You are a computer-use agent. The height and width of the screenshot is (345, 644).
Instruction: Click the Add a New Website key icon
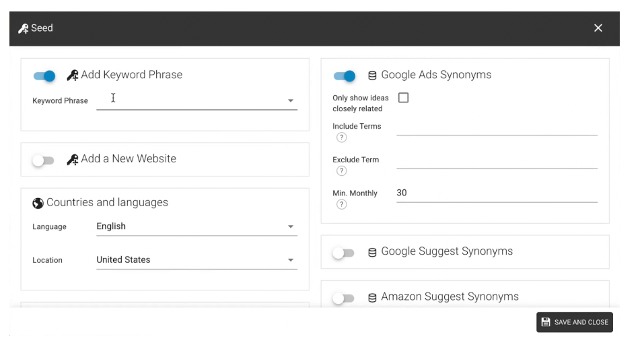(73, 160)
